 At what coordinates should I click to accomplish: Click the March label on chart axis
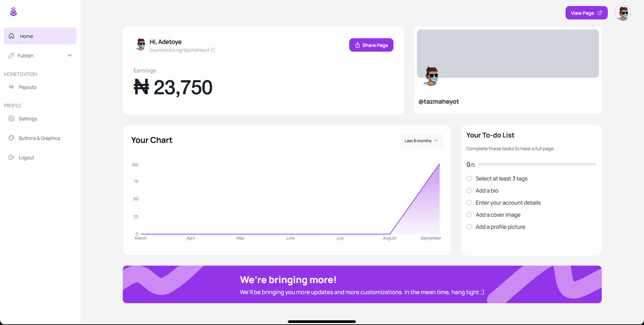pos(141,238)
